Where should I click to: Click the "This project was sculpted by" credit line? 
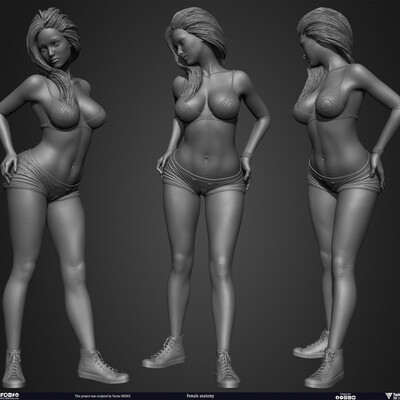[x=102, y=396]
